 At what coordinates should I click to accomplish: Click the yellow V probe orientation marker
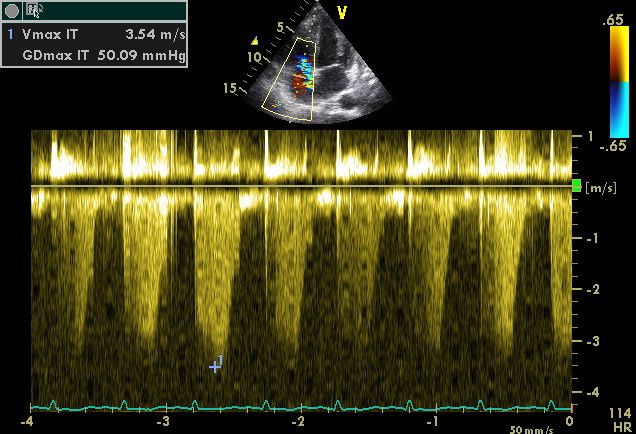click(x=342, y=12)
